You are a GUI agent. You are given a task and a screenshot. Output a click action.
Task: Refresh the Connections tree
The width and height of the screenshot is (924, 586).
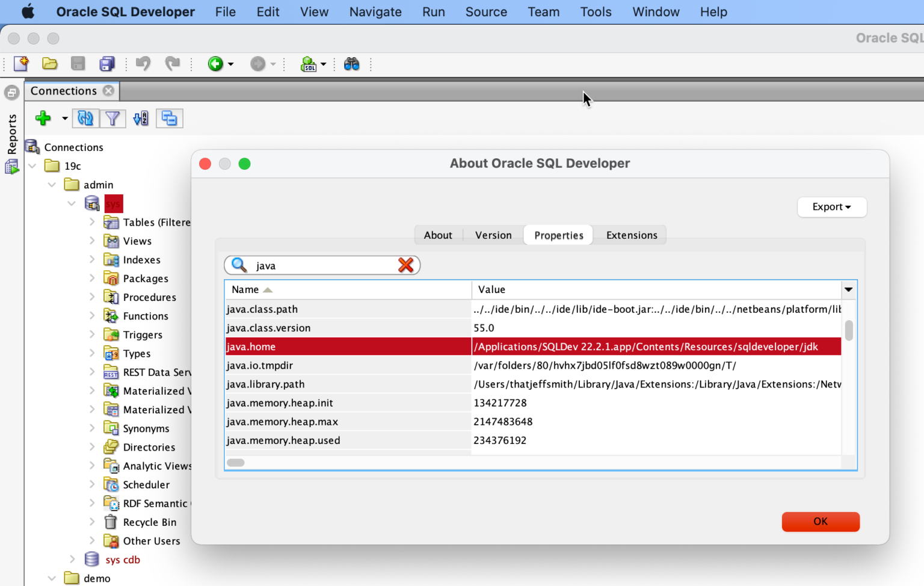pyautogui.click(x=85, y=118)
